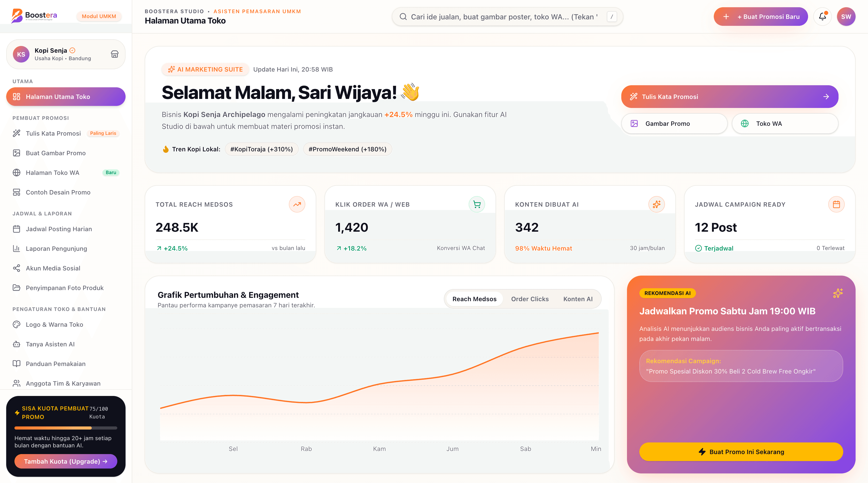
Task: Click the Boostera logo
Action: click(x=34, y=16)
